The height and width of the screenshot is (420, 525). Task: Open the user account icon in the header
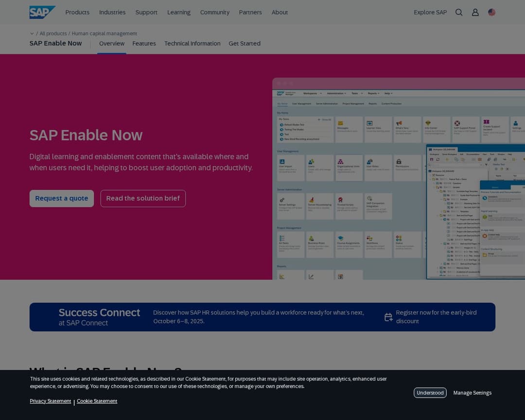(475, 12)
